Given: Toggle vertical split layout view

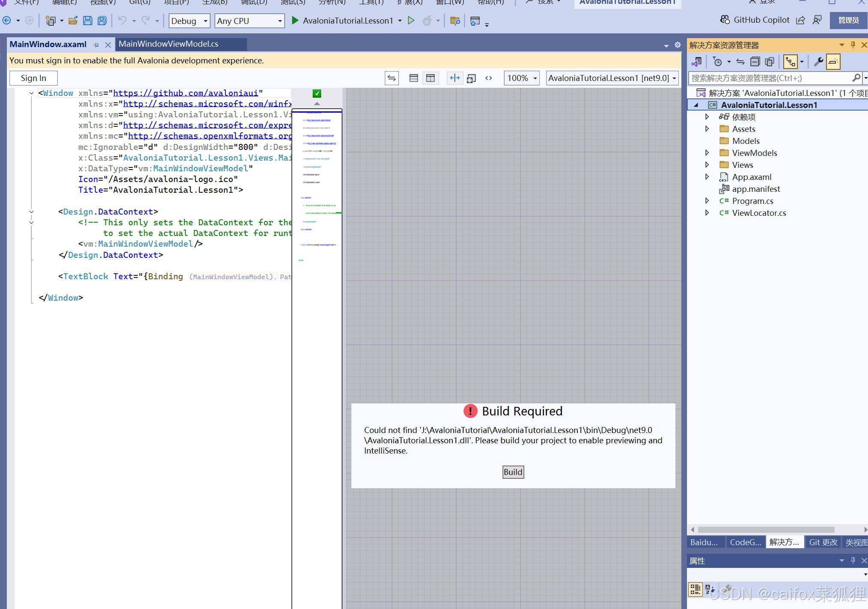Looking at the screenshot, I should click(x=430, y=78).
